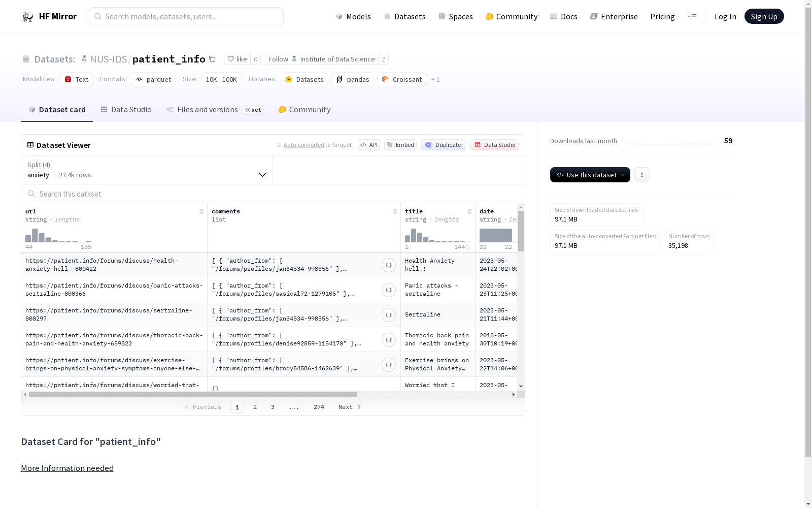Focus the Search this dataset field
Viewport: 812px width, 508px height.
pyautogui.click(x=273, y=194)
